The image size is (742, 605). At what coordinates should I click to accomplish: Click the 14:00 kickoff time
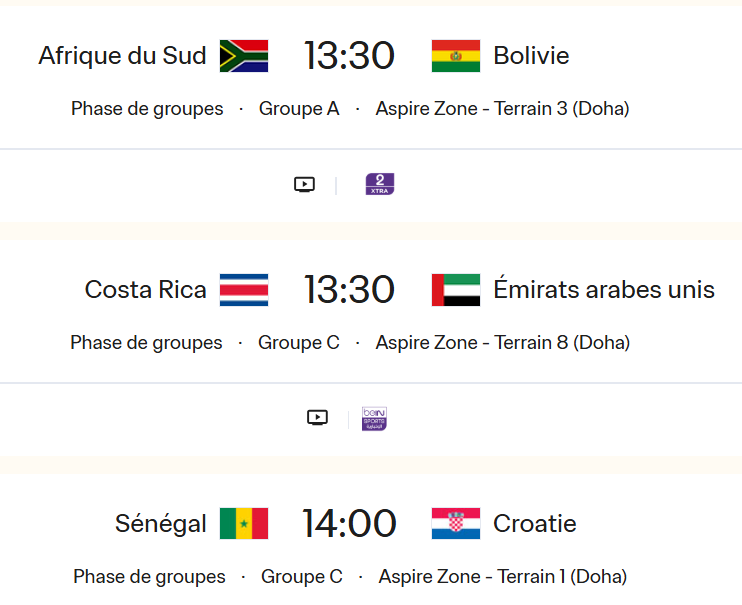pyautogui.click(x=350, y=523)
